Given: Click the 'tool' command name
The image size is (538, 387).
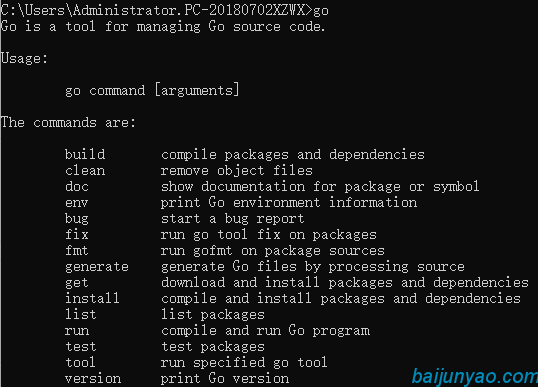Looking at the screenshot, I should tap(81, 363).
